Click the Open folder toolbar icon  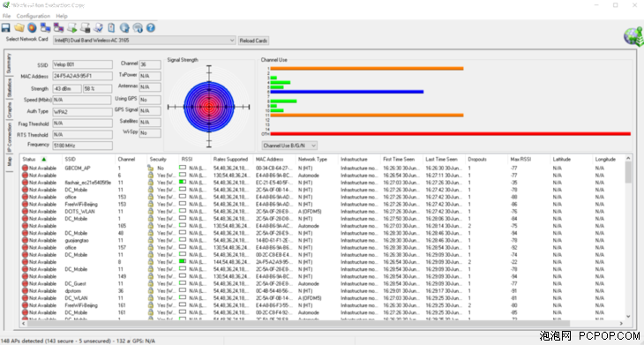(19, 28)
